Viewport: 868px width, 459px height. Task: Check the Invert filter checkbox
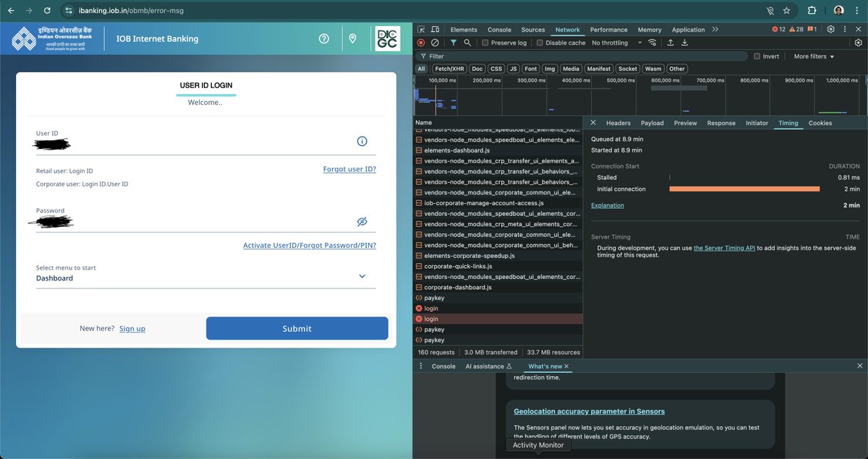(x=757, y=56)
